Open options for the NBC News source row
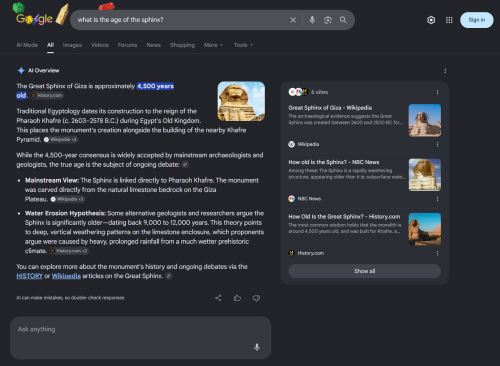Screen dimensions: 500x366 click(x=437, y=199)
